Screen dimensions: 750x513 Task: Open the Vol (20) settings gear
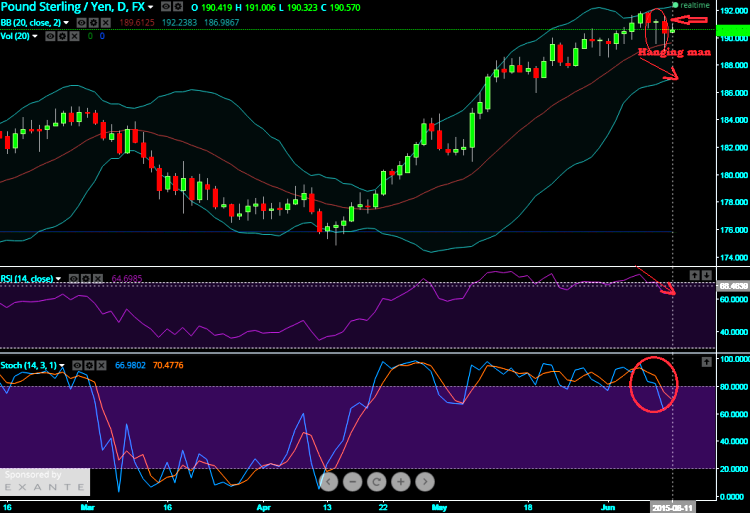pyautogui.click(x=62, y=36)
